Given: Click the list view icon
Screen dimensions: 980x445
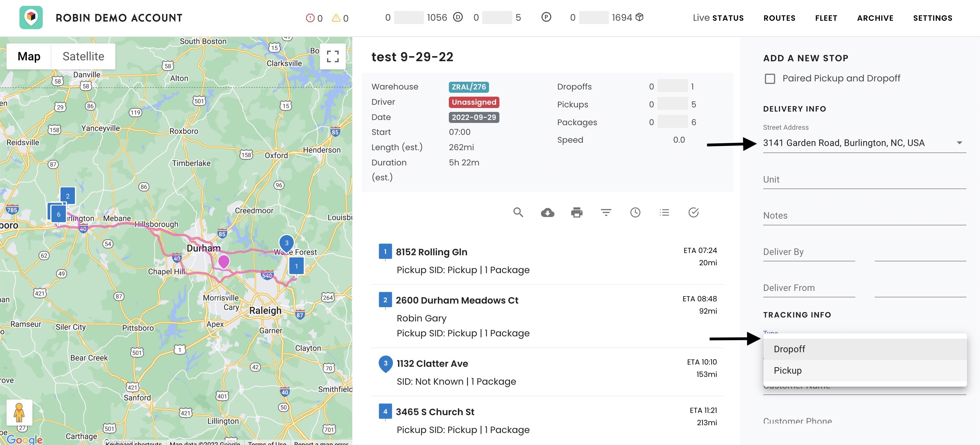Looking at the screenshot, I should click(664, 212).
